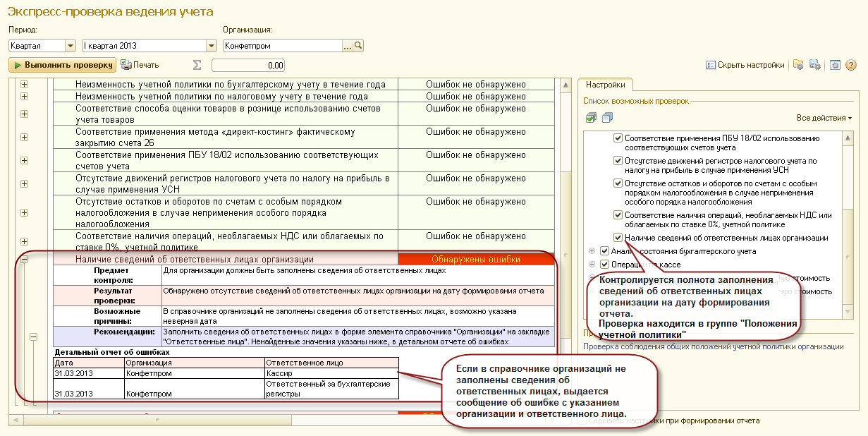Toggle checkbox Наличие сведений об ответственных лицах
868x436 pixels.
pyautogui.click(x=618, y=238)
